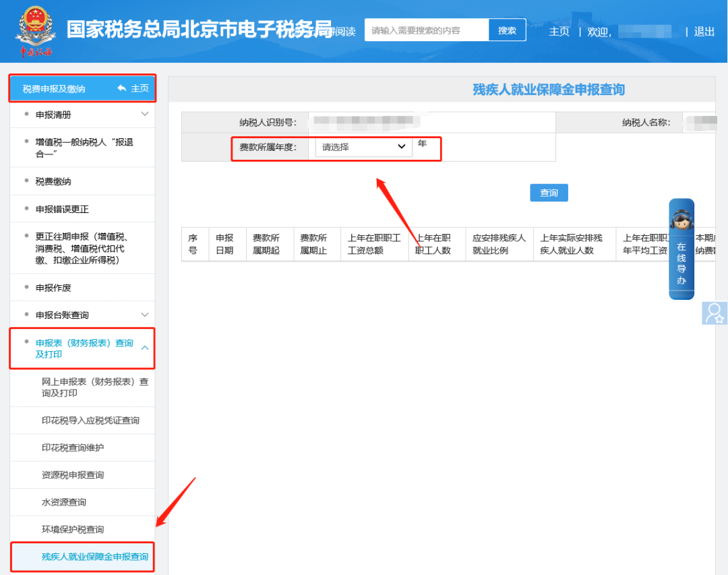The width and height of the screenshot is (728, 575).
Task: Select 申报作废 in sidebar
Action: click(53, 288)
